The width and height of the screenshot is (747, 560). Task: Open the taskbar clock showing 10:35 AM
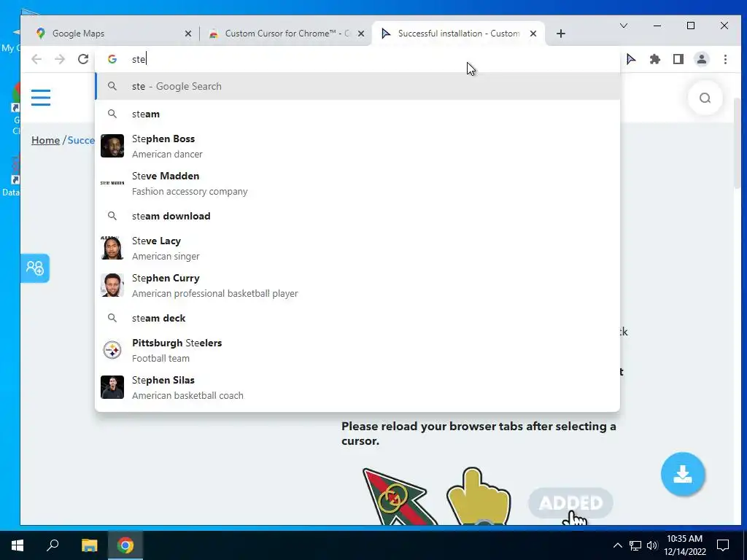(x=685, y=545)
